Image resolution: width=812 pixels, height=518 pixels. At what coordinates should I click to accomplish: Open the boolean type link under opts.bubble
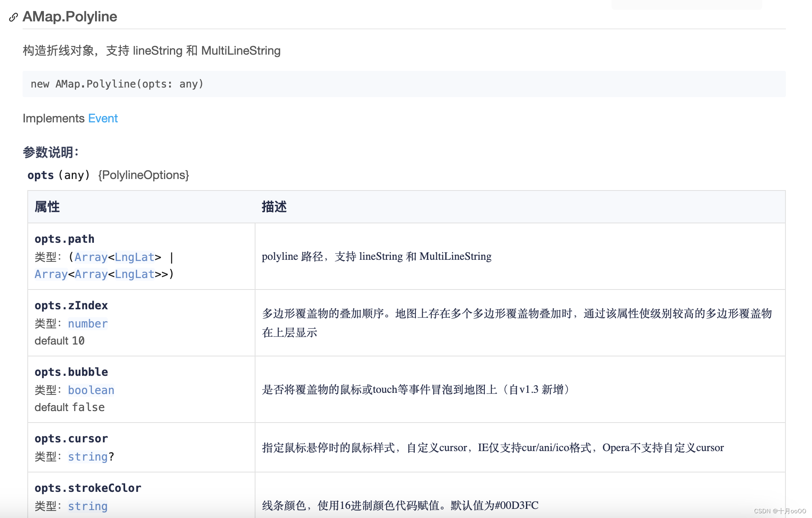pos(91,390)
